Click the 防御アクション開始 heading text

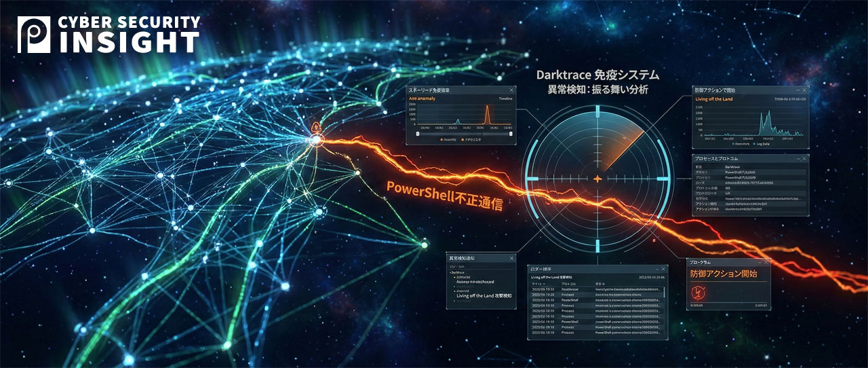point(723,274)
